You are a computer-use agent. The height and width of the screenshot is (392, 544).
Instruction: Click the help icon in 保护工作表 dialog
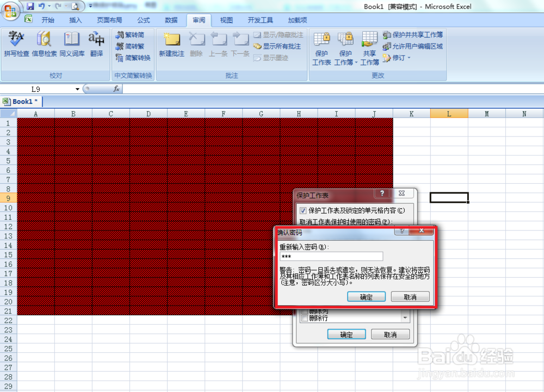[382, 193]
